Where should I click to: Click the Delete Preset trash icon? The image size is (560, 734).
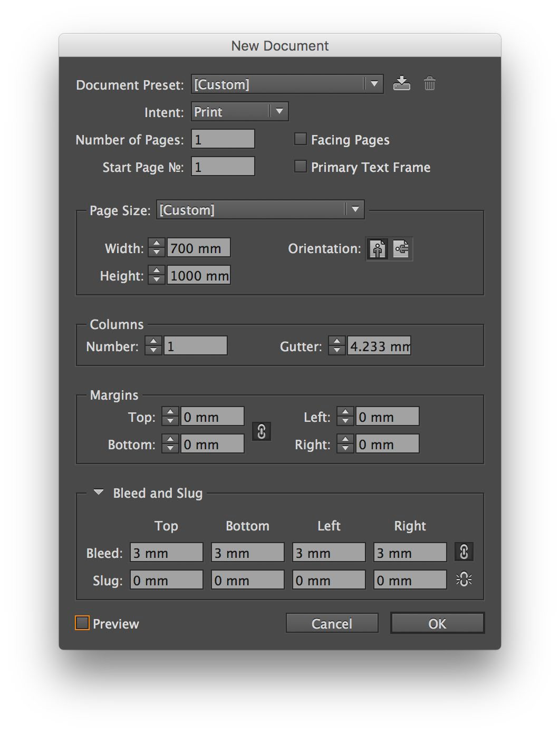click(x=430, y=83)
